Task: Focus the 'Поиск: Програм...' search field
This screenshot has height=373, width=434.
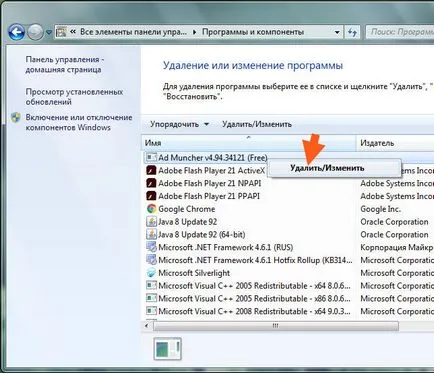Action: 400,32
